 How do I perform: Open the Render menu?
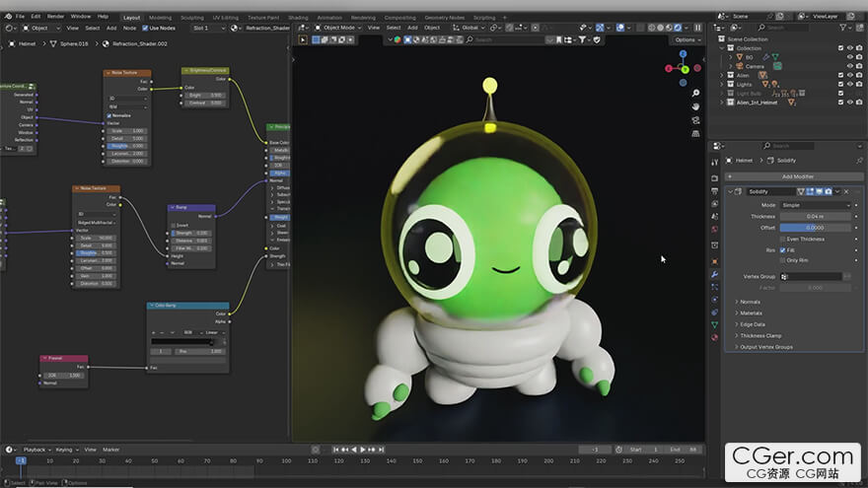[56, 17]
